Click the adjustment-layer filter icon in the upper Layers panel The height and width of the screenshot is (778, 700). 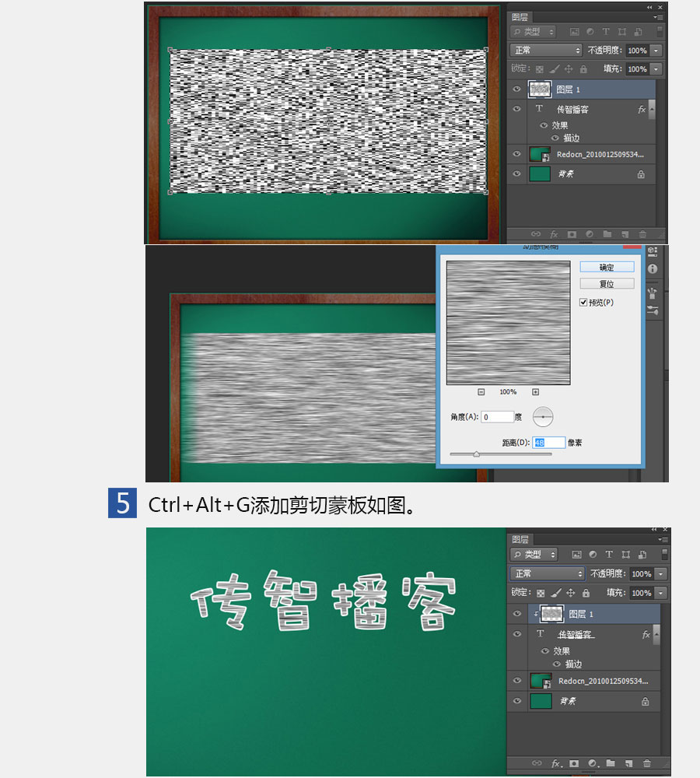pyautogui.click(x=590, y=32)
